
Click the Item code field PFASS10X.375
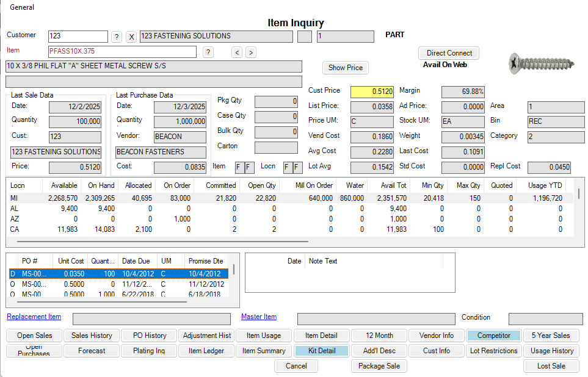click(122, 52)
